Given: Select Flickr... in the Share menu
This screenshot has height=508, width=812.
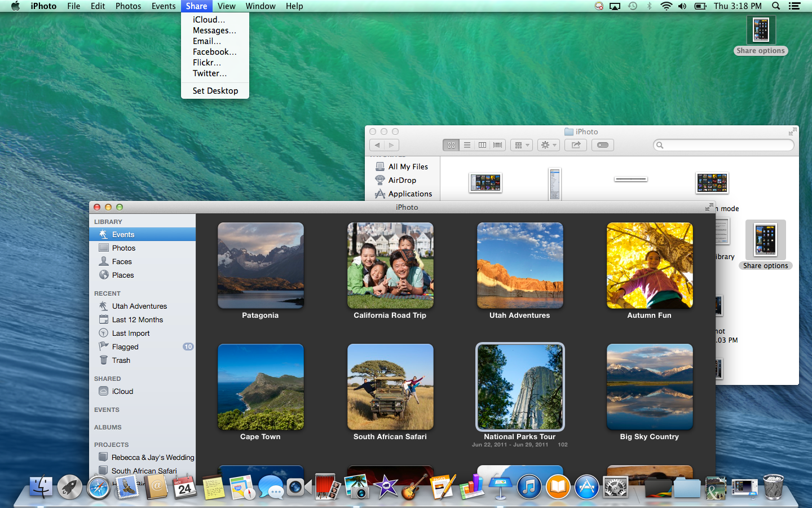Looking at the screenshot, I should pos(215,62).
